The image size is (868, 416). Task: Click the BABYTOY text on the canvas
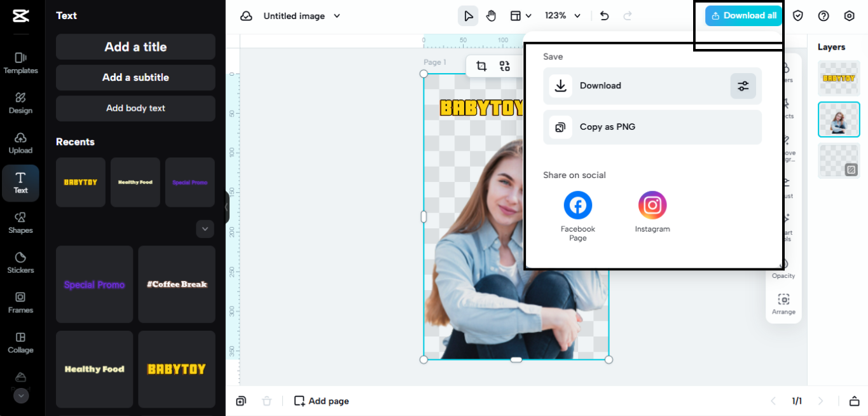click(x=482, y=108)
